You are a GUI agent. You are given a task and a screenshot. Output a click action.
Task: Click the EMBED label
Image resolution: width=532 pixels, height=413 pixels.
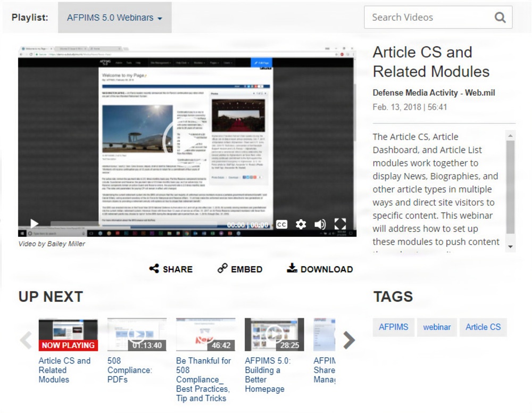[247, 269]
